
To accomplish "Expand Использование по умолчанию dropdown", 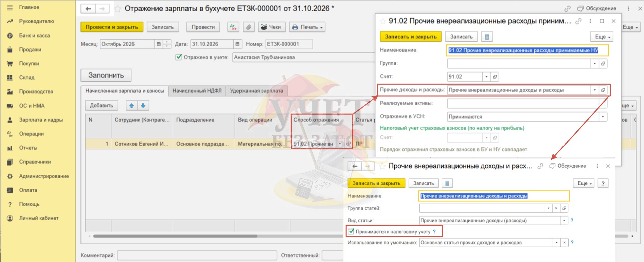I will click(x=556, y=242).
